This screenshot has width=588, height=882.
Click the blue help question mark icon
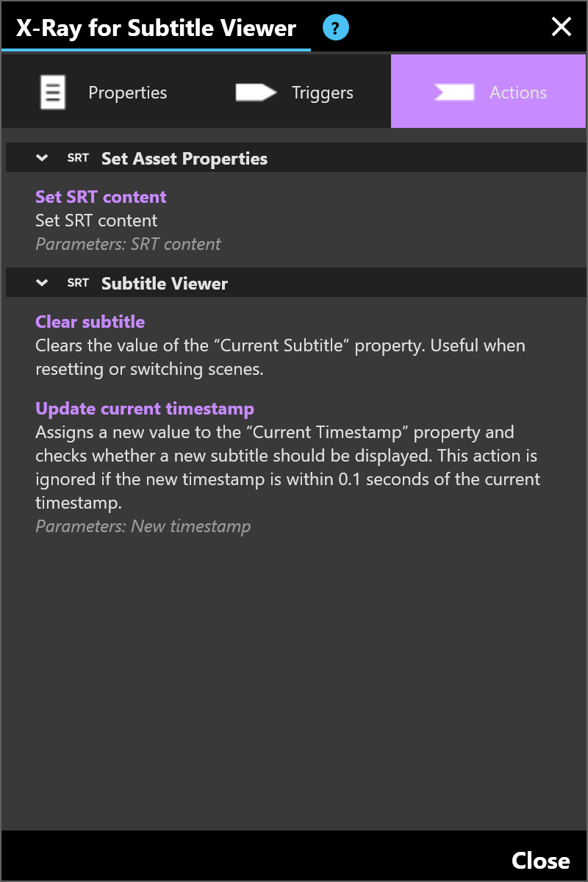pos(336,29)
